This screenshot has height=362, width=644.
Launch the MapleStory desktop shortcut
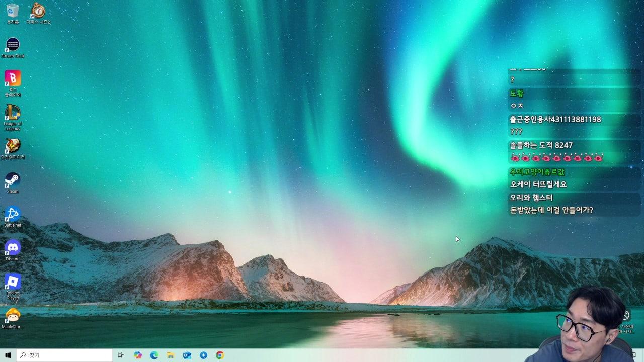(13, 318)
